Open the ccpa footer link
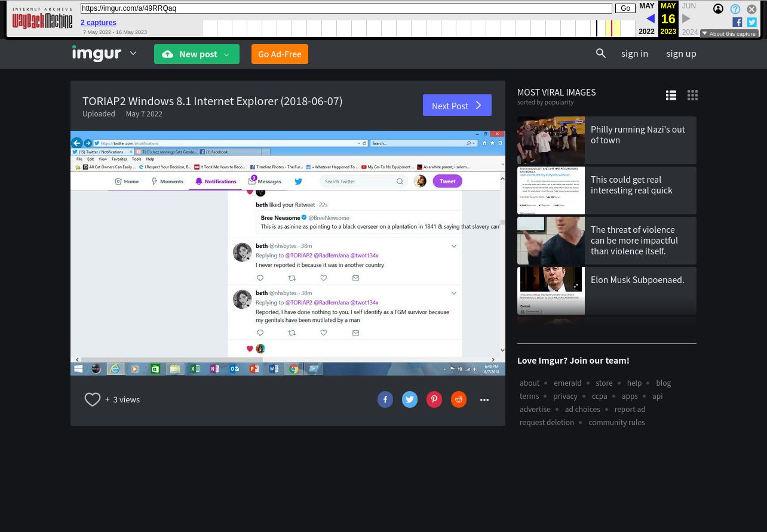The image size is (767, 532). tap(599, 396)
